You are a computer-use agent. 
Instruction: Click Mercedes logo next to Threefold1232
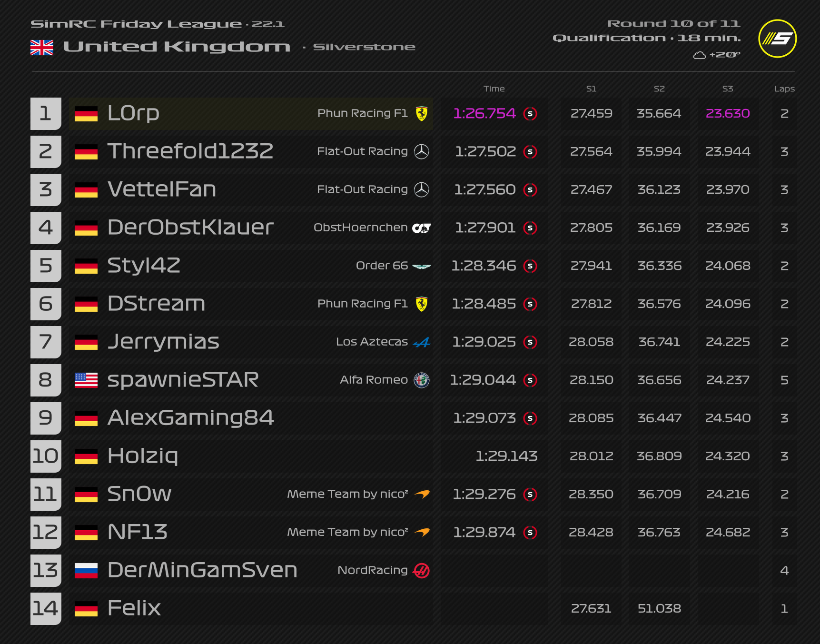422,152
